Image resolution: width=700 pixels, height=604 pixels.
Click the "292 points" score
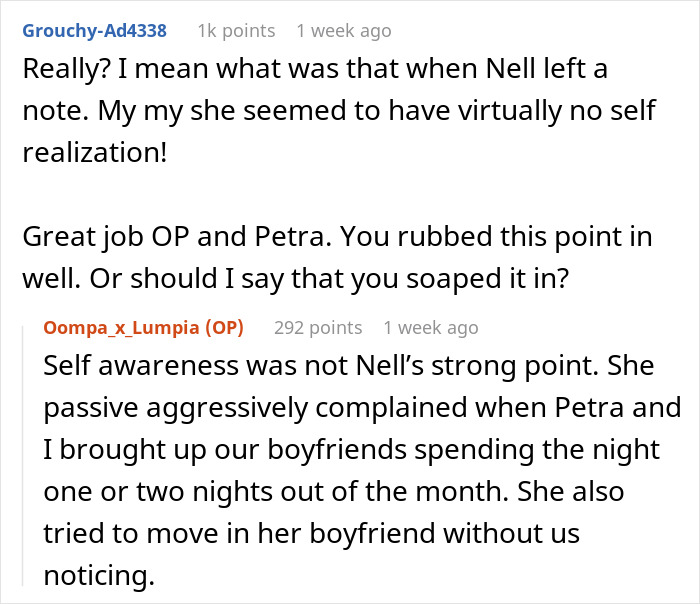pyautogui.click(x=318, y=327)
